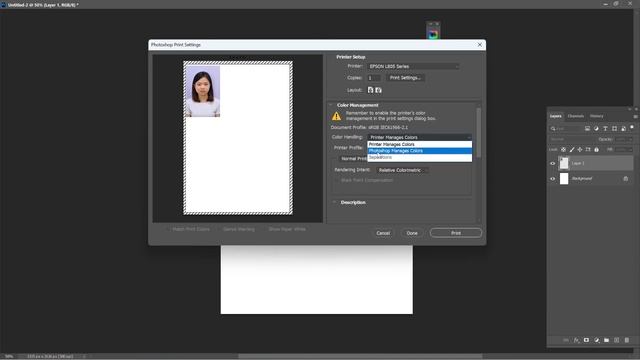
Task: Create new fill or adjustment layer icon
Action: (x=596, y=340)
